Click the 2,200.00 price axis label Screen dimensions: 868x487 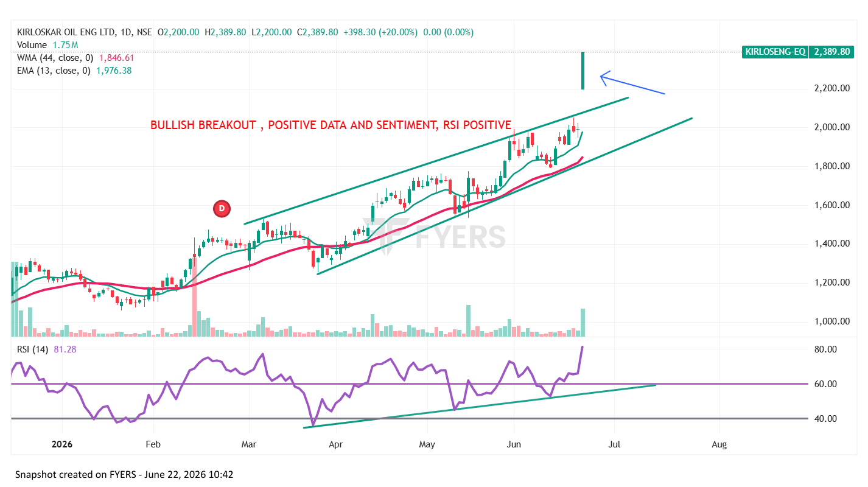832,89
